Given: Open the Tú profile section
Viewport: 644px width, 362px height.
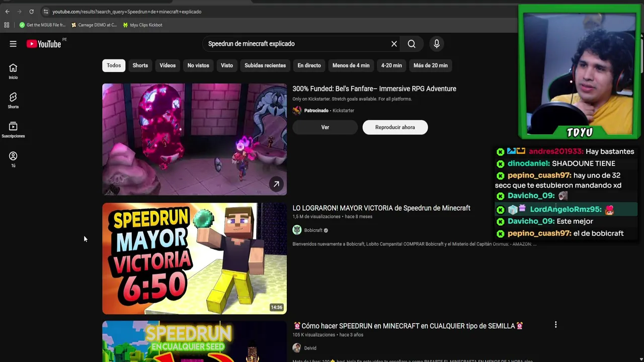Looking at the screenshot, I should coord(13,159).
